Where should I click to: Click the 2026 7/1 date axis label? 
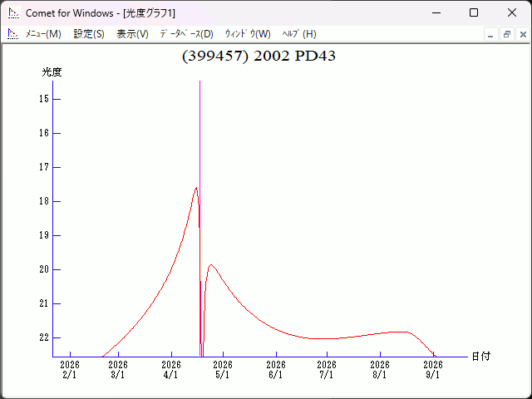click(327, 370)
